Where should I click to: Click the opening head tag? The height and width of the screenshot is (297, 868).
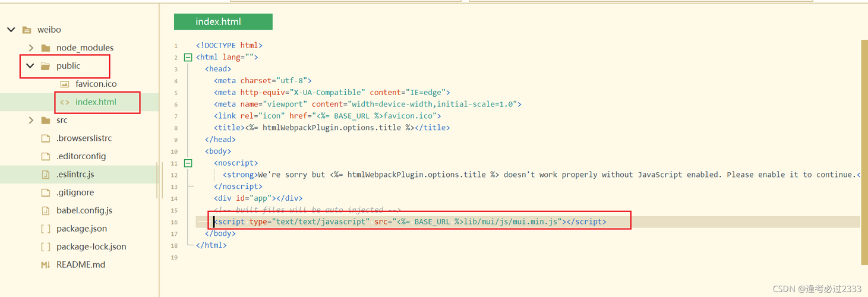point(218,69)
